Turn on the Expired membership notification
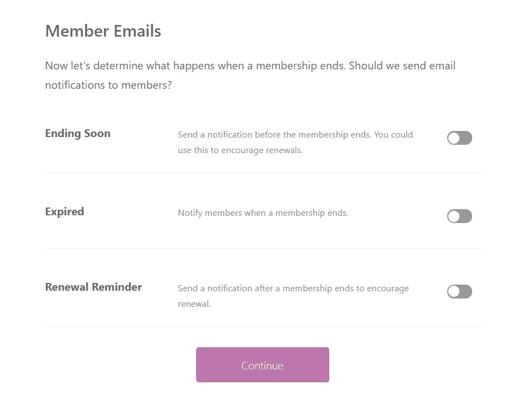 pyautogui.click(x=459, y=216)
